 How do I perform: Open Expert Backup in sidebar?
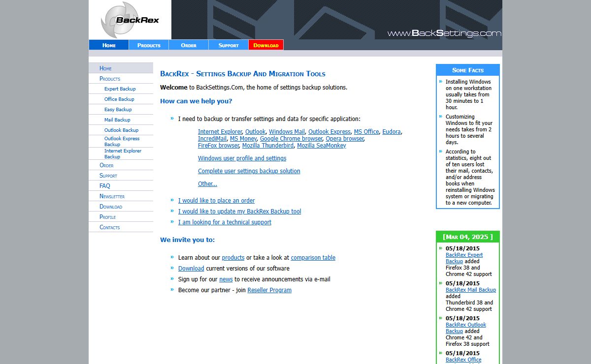coord(121,89)
